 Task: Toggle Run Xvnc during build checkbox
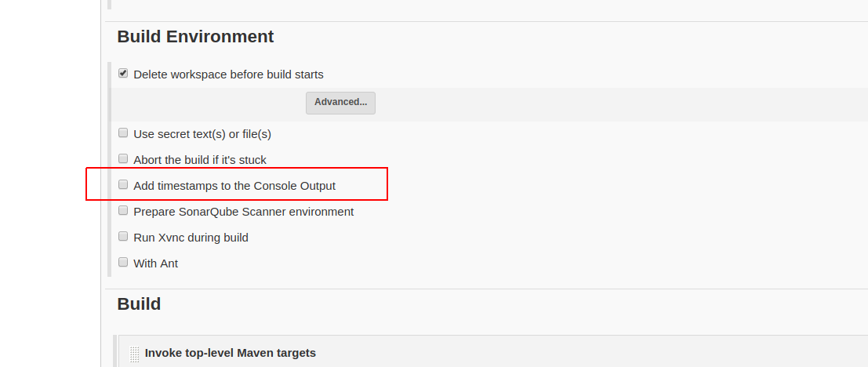(123, 237)
